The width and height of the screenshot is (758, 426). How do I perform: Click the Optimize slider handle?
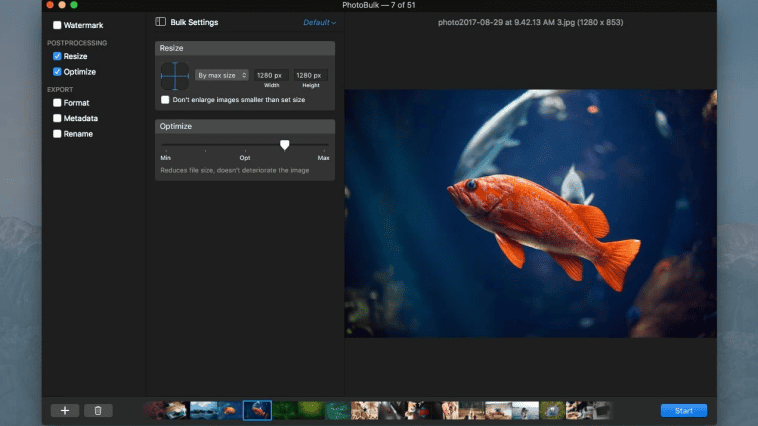[285, 145]
